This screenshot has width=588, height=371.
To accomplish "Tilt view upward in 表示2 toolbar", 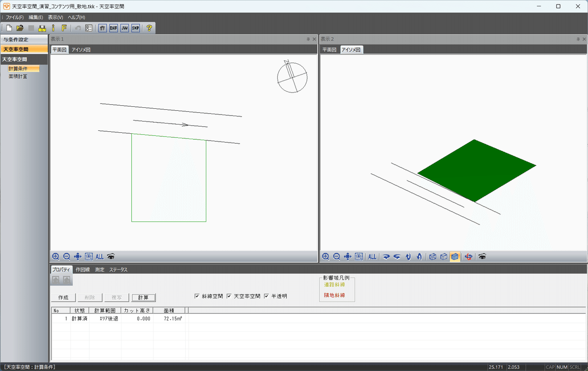I will (x=419, y=256).
